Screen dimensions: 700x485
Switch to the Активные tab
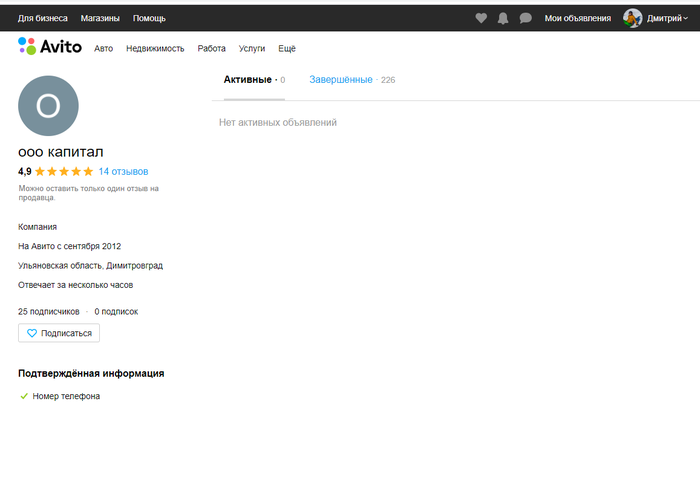(247, 79)
